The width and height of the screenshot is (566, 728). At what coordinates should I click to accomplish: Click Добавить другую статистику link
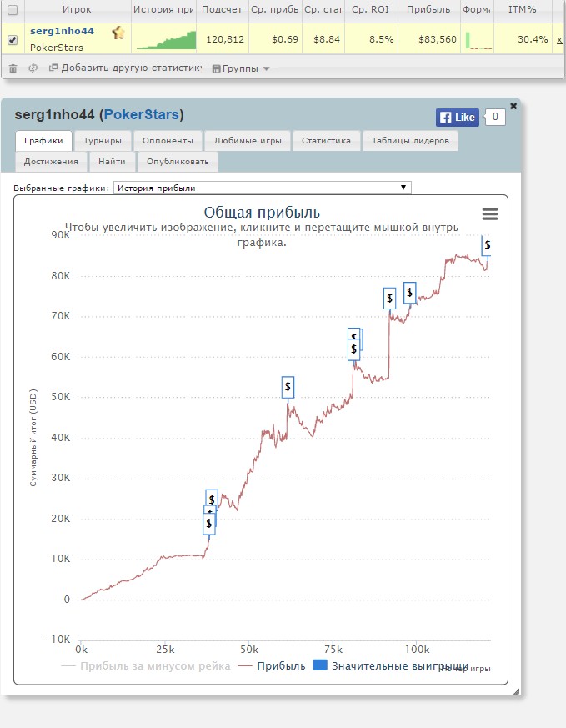(x=125, y=68)
